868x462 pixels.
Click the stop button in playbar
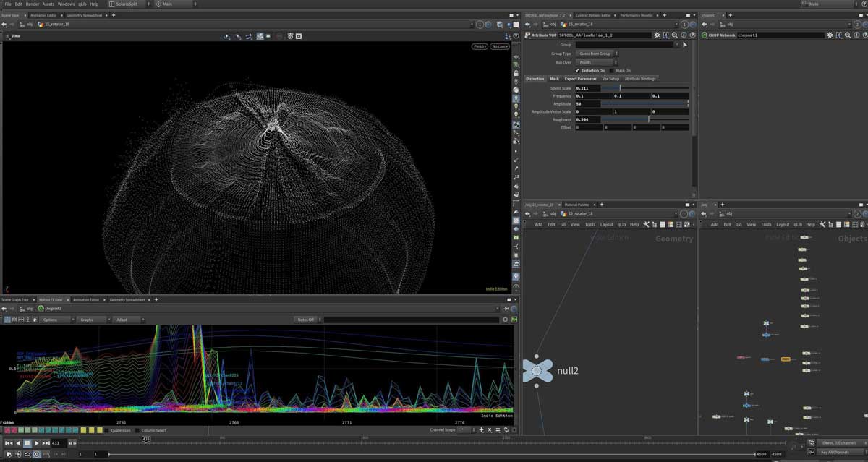(27, 443)
